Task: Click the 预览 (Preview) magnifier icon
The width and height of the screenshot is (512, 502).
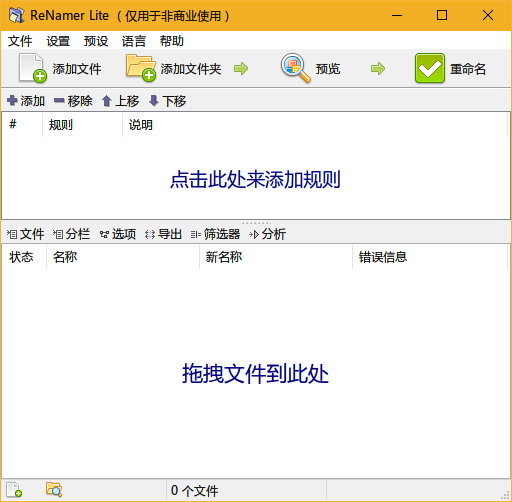Action: click(295, 68)
